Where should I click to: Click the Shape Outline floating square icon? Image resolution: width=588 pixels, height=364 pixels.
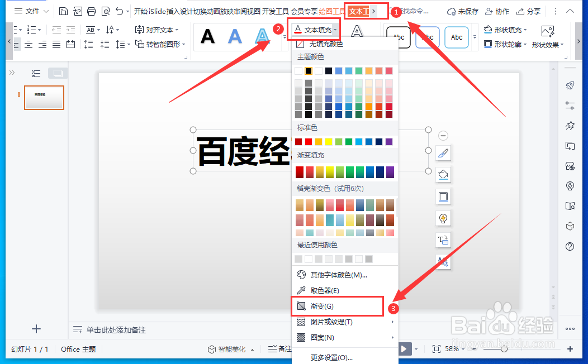[443, 197]
